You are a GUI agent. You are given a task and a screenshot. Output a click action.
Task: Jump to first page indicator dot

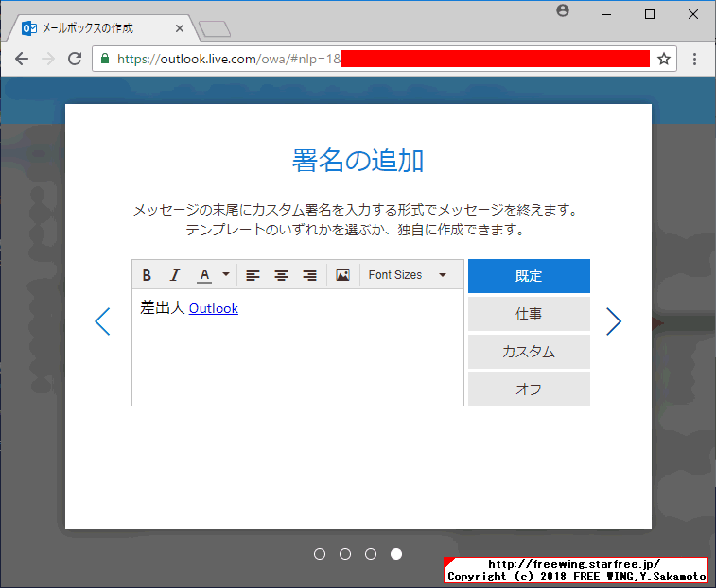point(320,554)
